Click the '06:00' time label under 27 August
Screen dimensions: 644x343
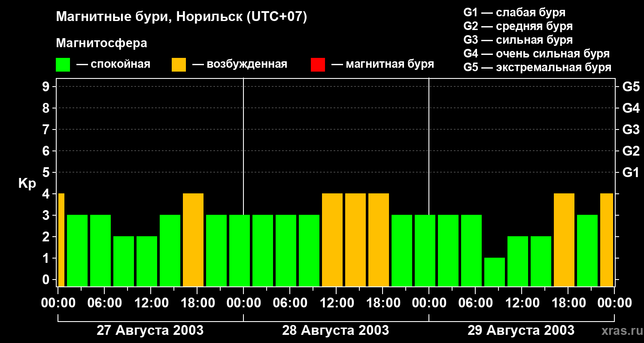pos(104,303)
